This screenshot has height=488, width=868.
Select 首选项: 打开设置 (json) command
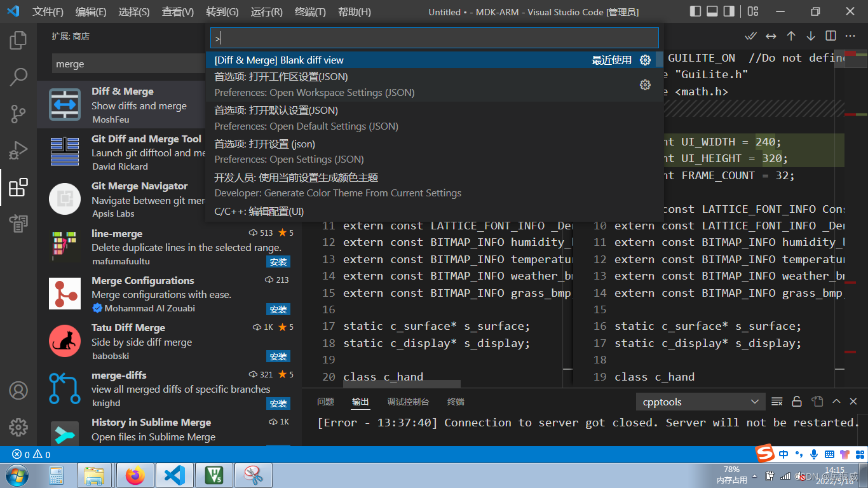[x=435, y=151]
